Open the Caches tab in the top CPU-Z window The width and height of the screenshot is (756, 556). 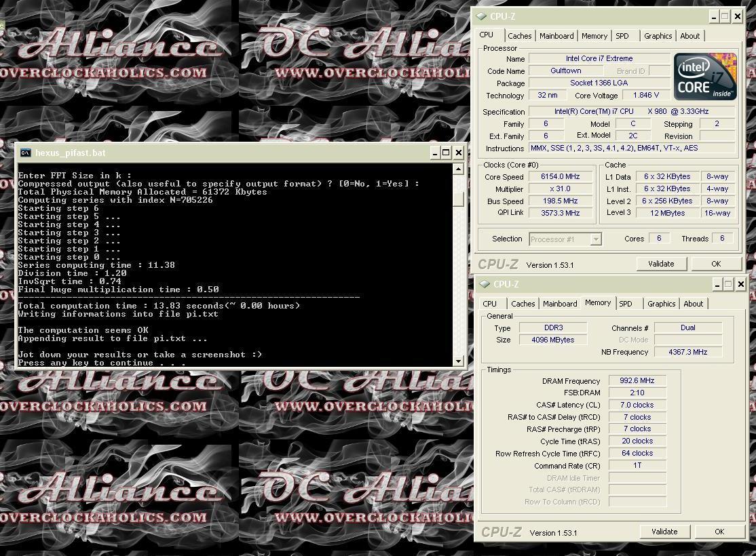519,36
